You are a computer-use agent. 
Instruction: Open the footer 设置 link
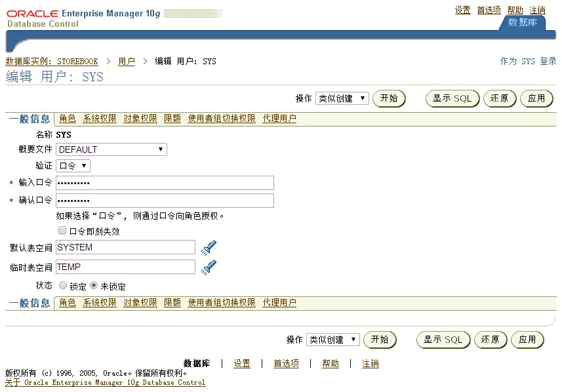[x=242, y=363]
